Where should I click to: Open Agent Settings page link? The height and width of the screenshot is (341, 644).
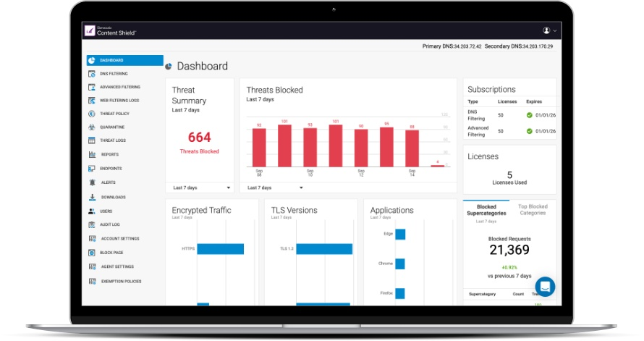click(117, 266)
